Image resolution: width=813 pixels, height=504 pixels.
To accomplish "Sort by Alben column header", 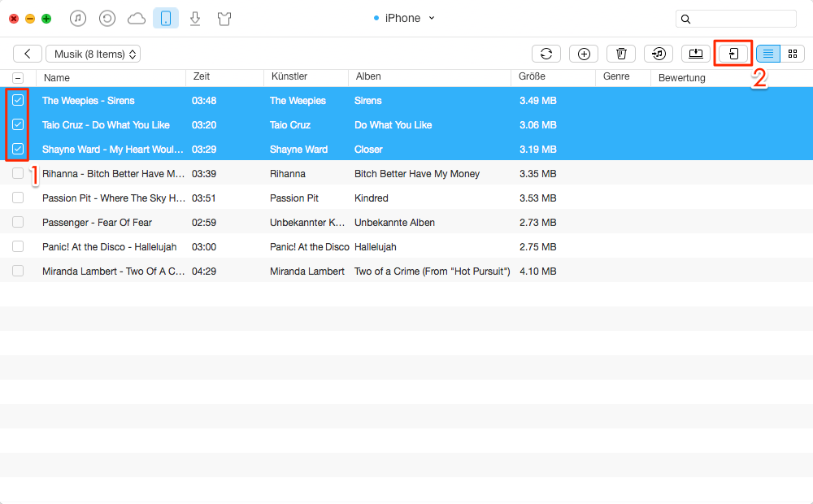I will point(368,76).
